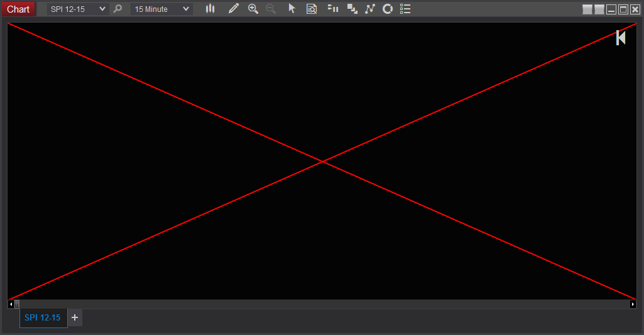
Task: Click the scrollbar left arrow
Action: [x=11, y=304]
